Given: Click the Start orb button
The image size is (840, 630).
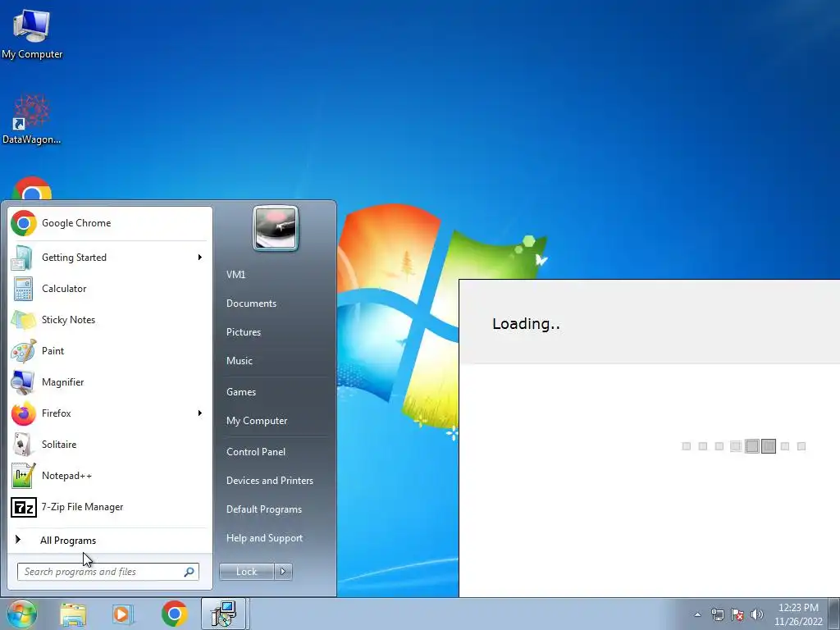Looking at the screenshot, I should click(21, 614).
